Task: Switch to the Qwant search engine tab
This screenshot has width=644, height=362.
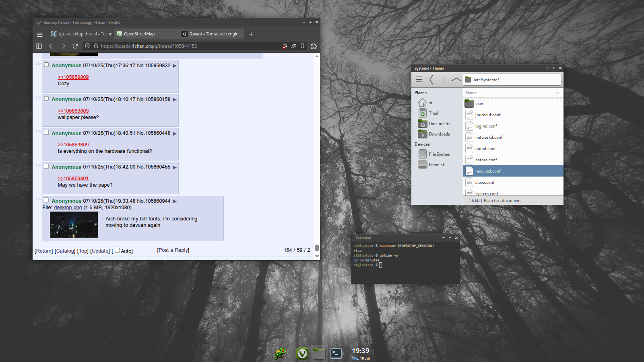Action: point(212,34)
